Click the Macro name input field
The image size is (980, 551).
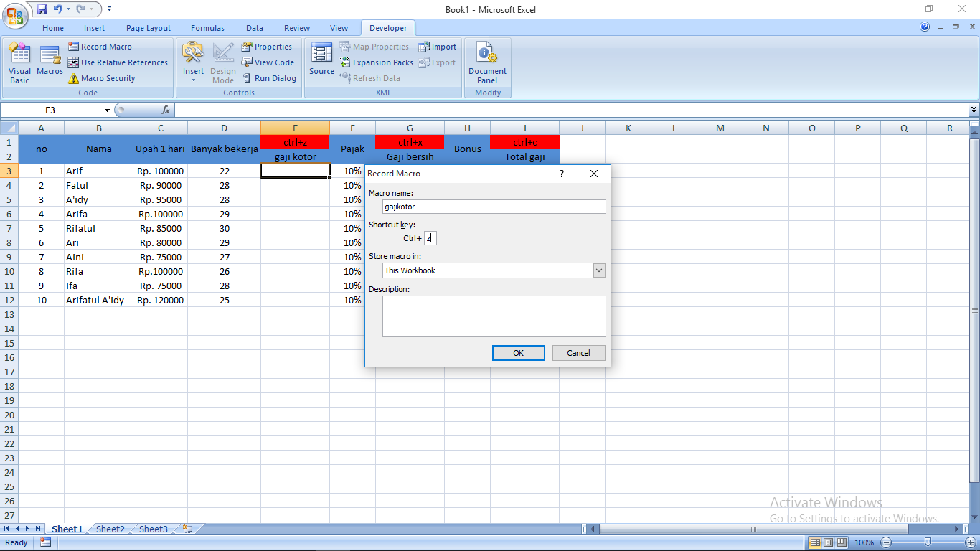pos(494,207)
